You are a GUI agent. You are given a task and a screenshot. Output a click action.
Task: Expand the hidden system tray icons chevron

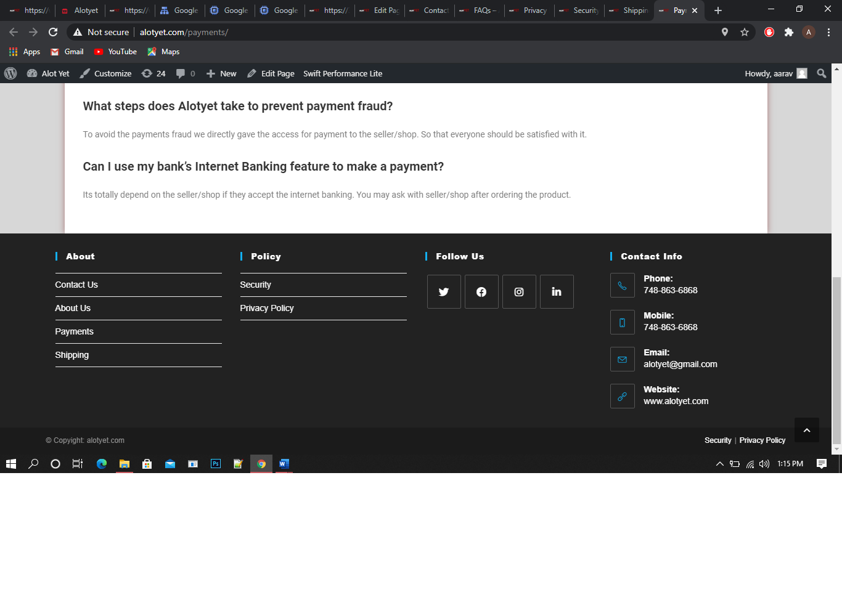click(x=719, y=464)
